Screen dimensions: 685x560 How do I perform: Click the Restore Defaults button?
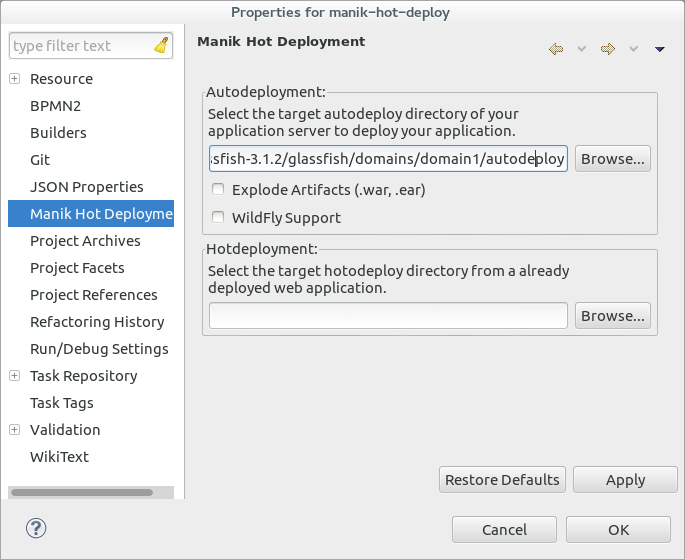502,480
